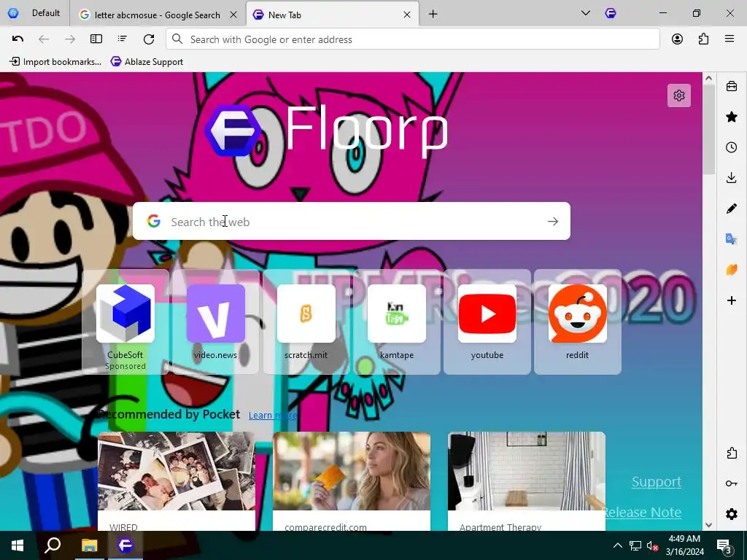Open the network tray icon
The width and height of the screenshot is (747, 560).
point(635,545)
